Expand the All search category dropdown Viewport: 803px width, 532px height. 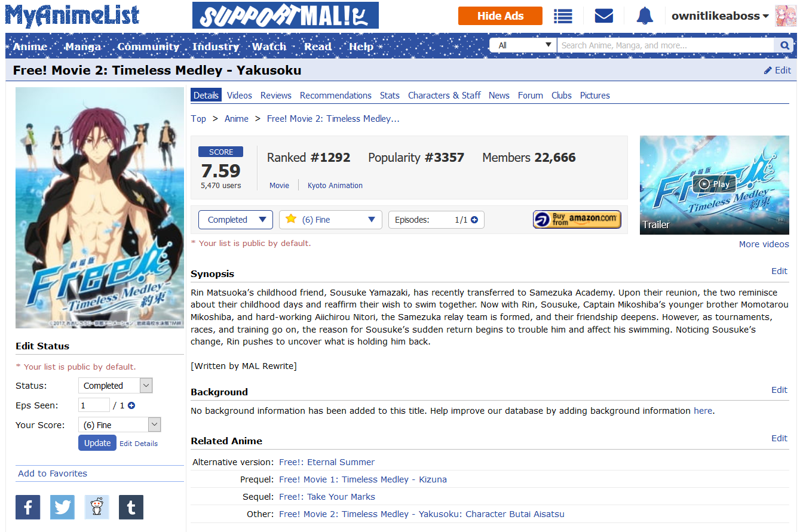(523, 45)
